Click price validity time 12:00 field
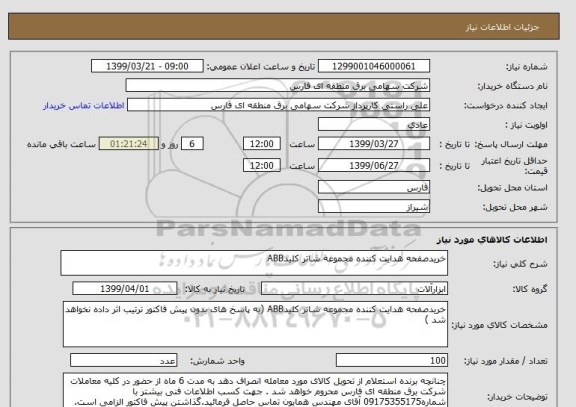Viewport: 576px width, 407px height. coord(262,165)
